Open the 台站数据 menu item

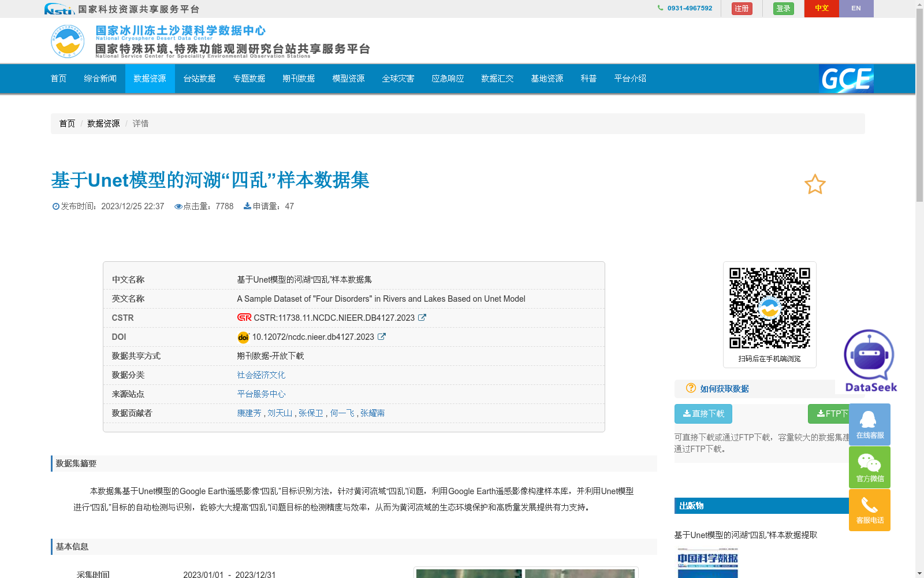[x=200, y=79]
